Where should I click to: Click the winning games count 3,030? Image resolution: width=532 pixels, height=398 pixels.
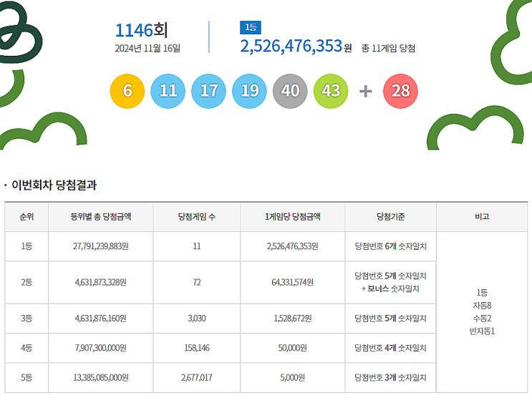click(197, 319)
